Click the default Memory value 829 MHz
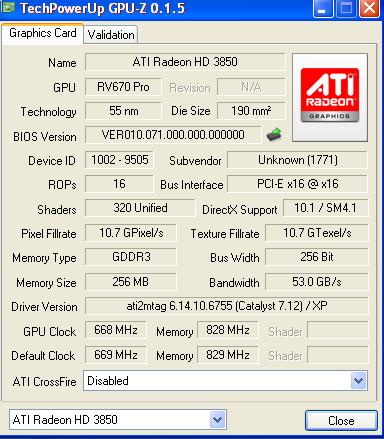 click(x=228, y=355)
